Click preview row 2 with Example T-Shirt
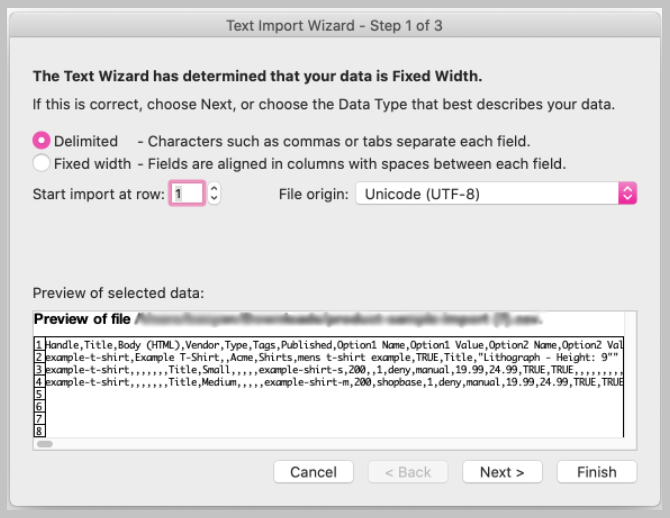This screenshot has height=518, width=670. (329, 357)
